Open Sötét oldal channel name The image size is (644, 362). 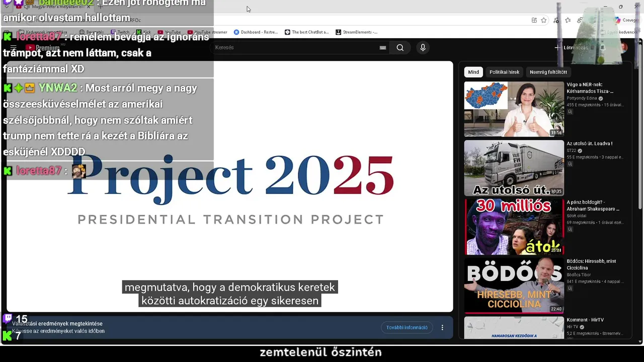(577, 216)
